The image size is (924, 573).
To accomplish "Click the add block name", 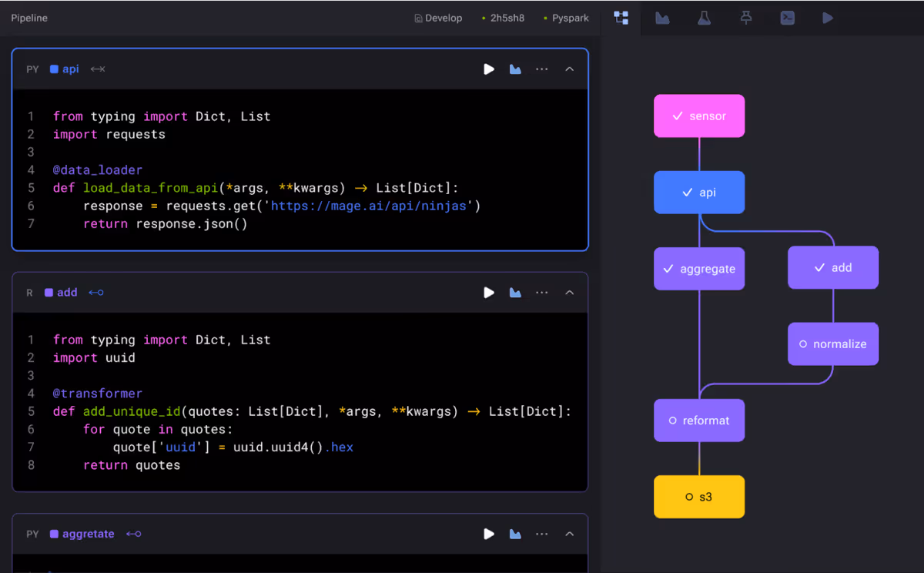I will (x=67, y=293).
